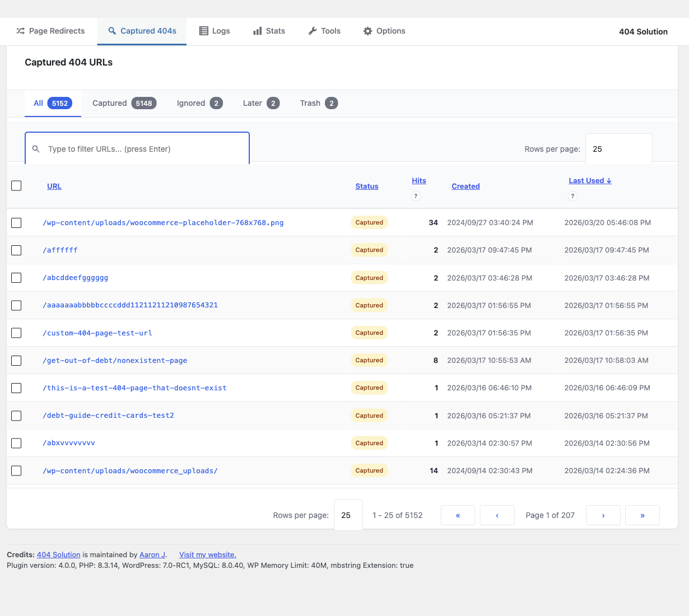689x616 pixels.
Task: Click the Visit my website link
Action: coord(207,555)
